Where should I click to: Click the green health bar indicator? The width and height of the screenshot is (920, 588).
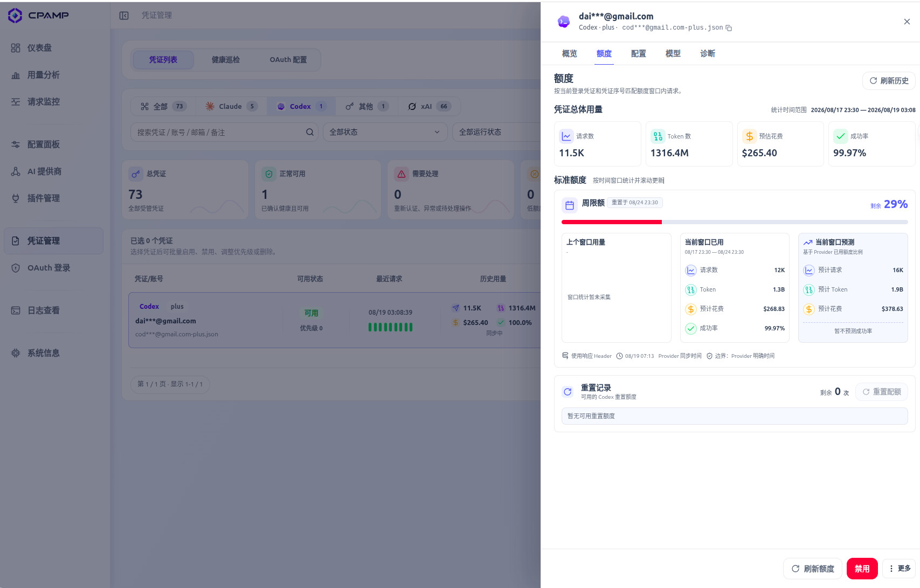tap(390, 327)
